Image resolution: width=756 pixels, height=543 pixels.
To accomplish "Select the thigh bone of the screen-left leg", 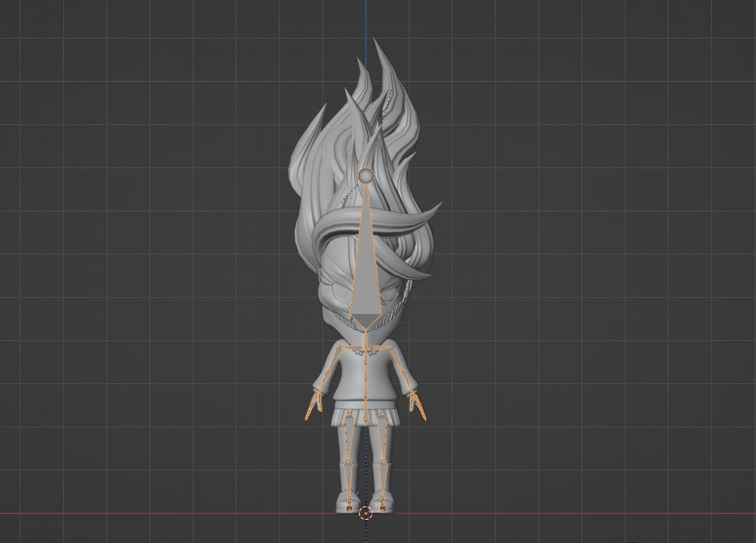I will [x=349, y=437].
